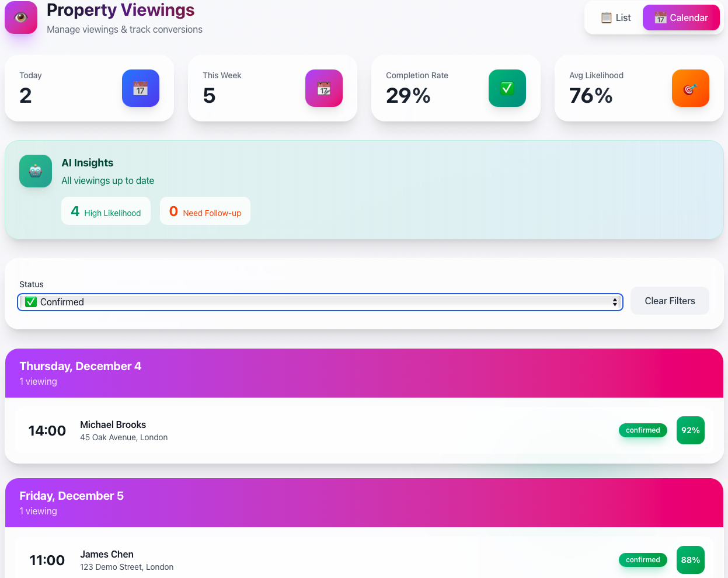Switch to the List view
The image size is (728, 578).
[x=616, y=18]
